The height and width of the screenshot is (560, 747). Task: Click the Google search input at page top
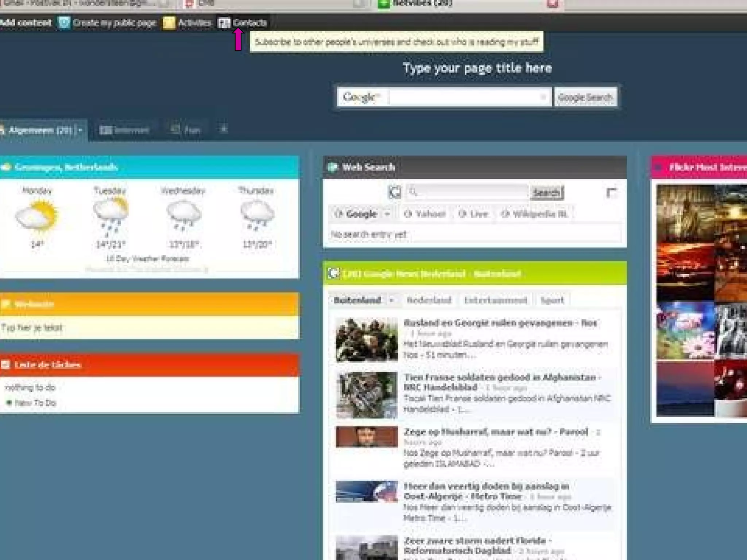click(x=463, y=97)
